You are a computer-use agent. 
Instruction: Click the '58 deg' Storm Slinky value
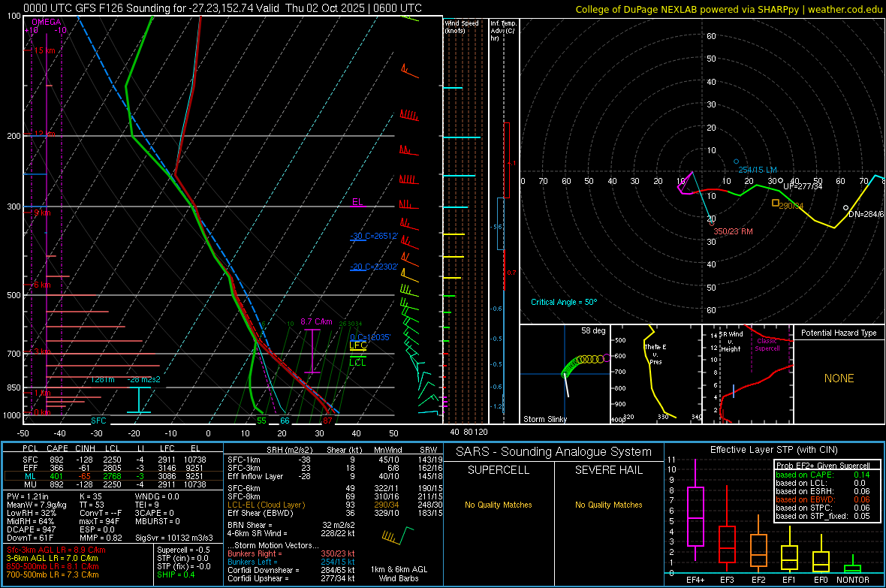coord(593,330)
